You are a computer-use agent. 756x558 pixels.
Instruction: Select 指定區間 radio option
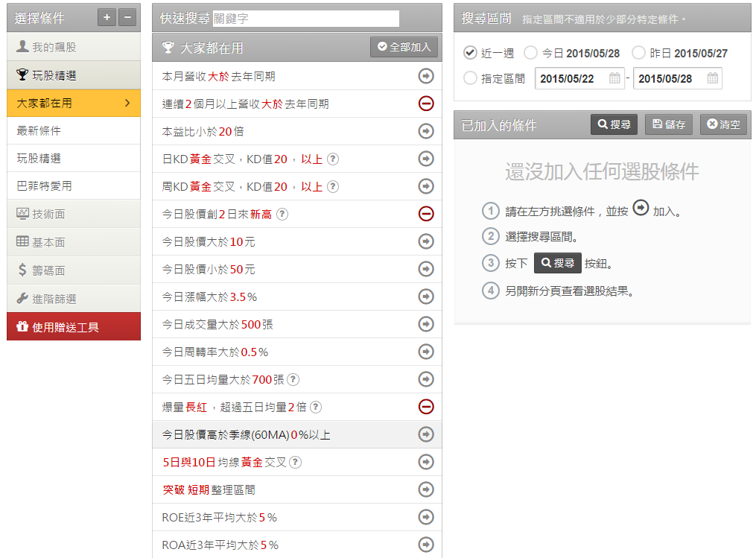(470, 78)
